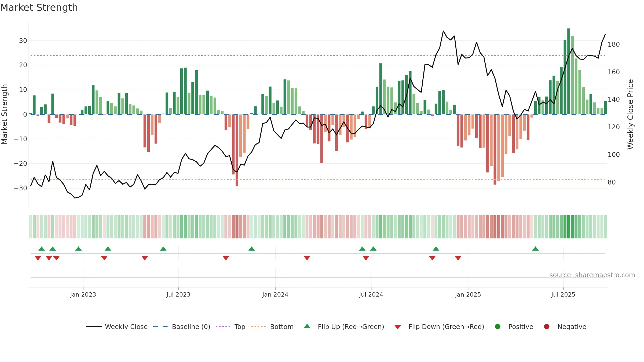
Task: Click the Flip Up (Red→Green) legend entry
Action: click(344, 327)
